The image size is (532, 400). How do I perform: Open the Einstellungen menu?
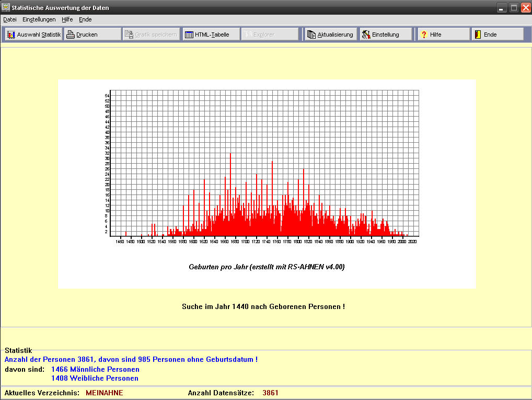[x=39, y=19]
